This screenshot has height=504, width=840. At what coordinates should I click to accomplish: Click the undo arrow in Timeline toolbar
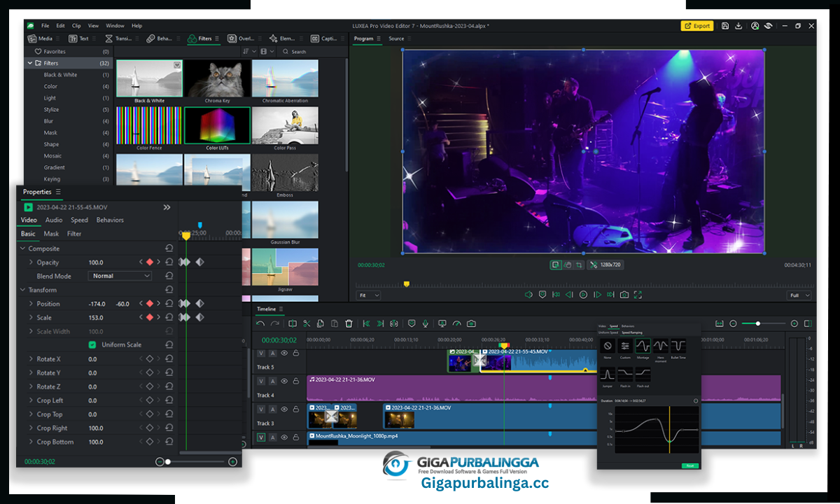click(x=260, y=323)
